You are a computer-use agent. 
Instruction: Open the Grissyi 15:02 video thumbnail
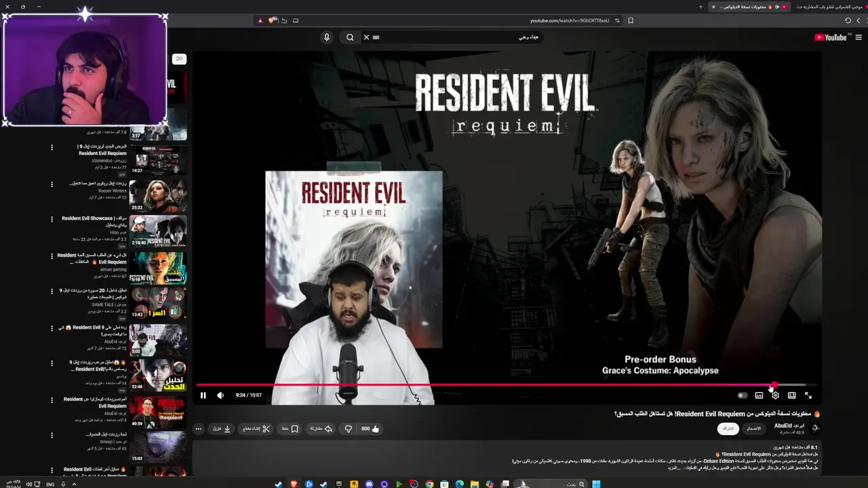[x=158, y=448]
